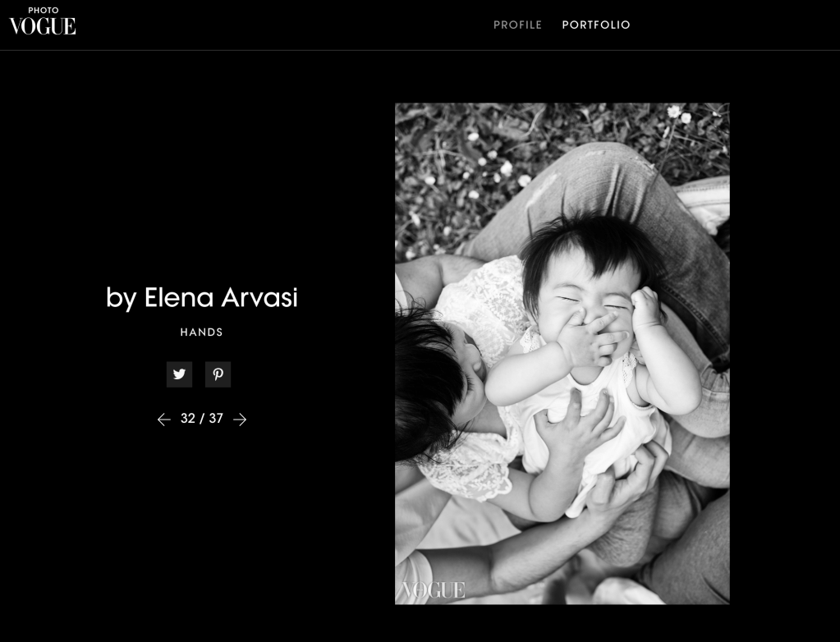Click the current photo number 32
This screenshot has width=840, height=642.
[x=187, y=418]
